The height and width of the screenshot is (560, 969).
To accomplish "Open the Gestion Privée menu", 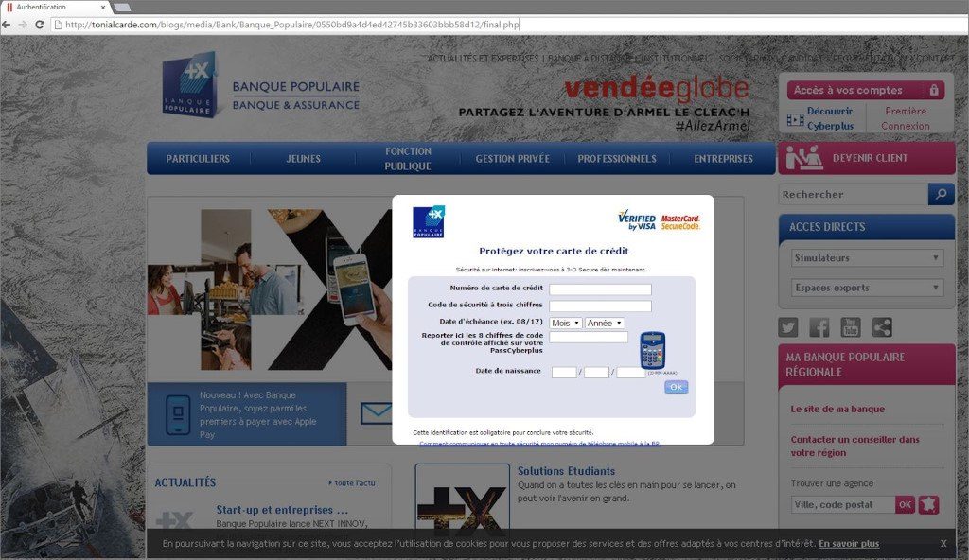I will pyautogui.click(x=512, y=159).
